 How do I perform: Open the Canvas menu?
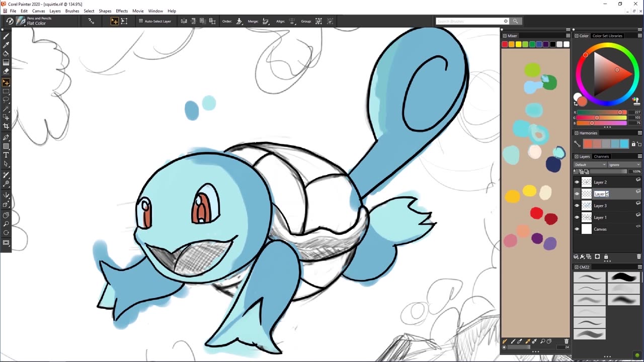click(39, 11)
